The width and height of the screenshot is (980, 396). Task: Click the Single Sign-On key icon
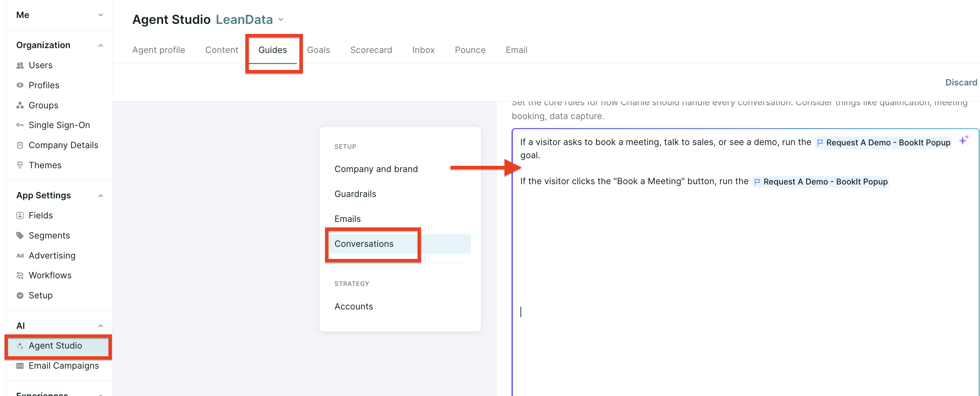point(20,125)
